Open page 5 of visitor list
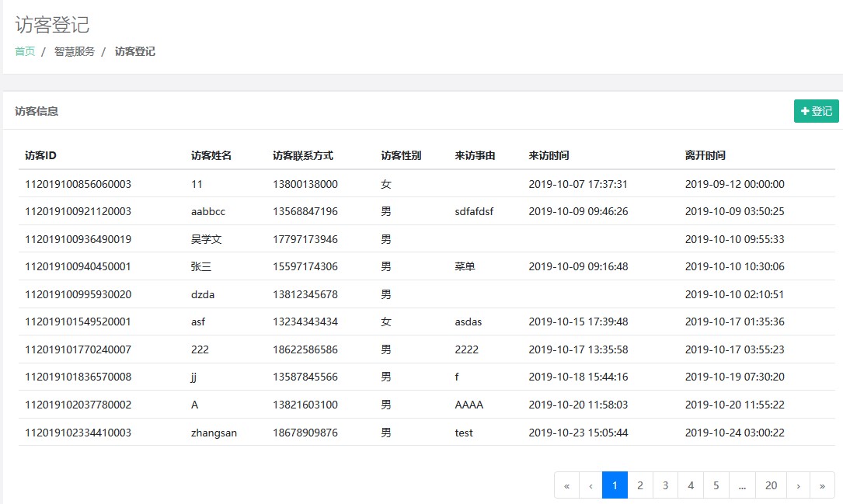 click(716, 485)
